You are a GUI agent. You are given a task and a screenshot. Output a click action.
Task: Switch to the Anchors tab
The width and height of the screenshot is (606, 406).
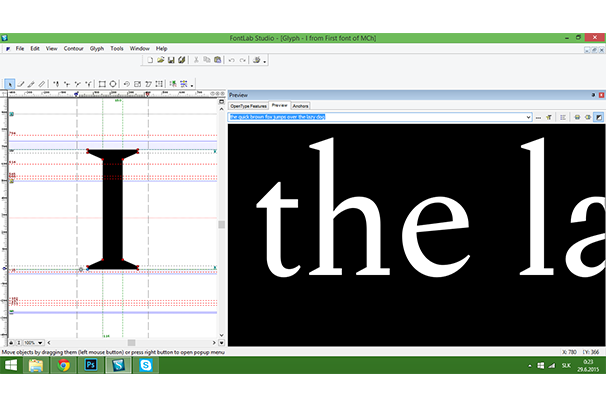(x=301, y=105)
